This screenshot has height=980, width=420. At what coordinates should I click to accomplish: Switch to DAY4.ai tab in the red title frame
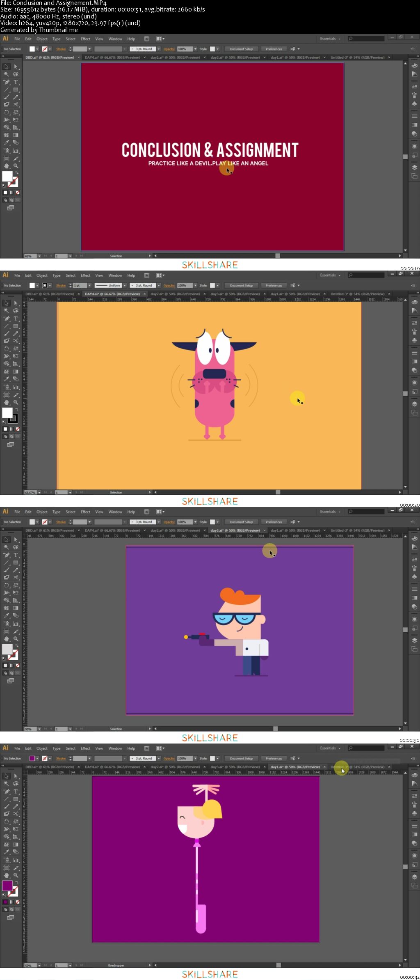tap(112, 57)
